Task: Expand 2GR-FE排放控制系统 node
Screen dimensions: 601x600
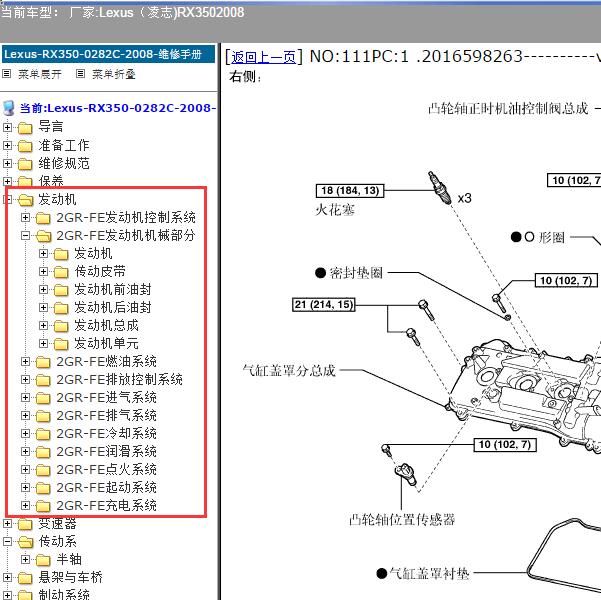Action: (25, 380)
